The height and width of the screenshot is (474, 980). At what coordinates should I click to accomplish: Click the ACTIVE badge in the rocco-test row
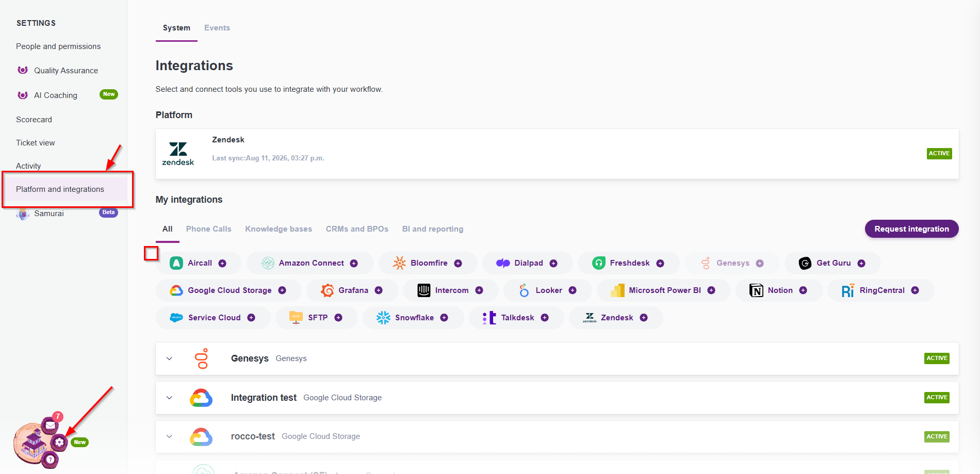[x=937, y=437]
